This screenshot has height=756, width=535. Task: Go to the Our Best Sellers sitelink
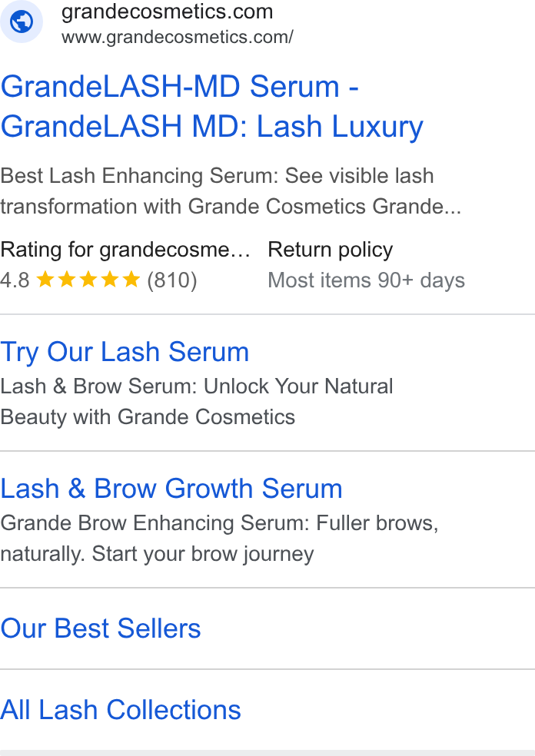pyautogui.click(x=101, y=628)
